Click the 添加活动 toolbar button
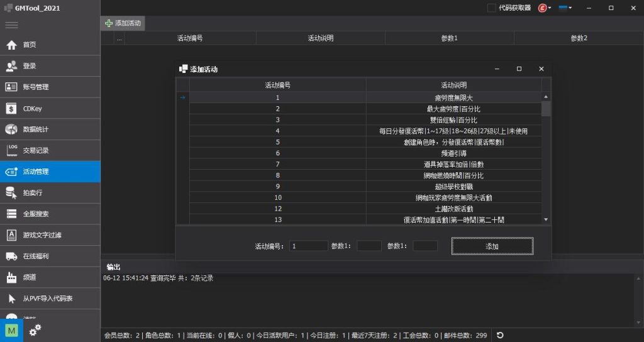The height and width of the screenshot is (342, 644). click(123, 23)
